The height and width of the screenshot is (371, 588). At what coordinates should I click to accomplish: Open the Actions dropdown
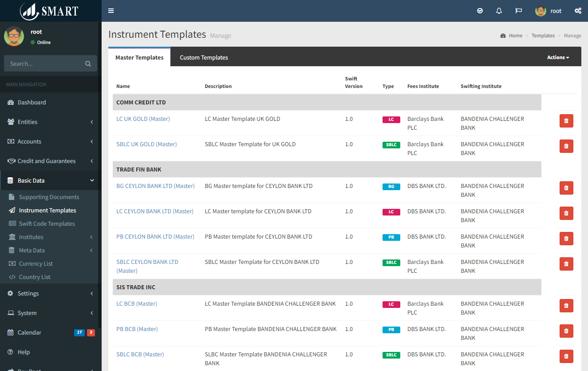click(557, 57)
